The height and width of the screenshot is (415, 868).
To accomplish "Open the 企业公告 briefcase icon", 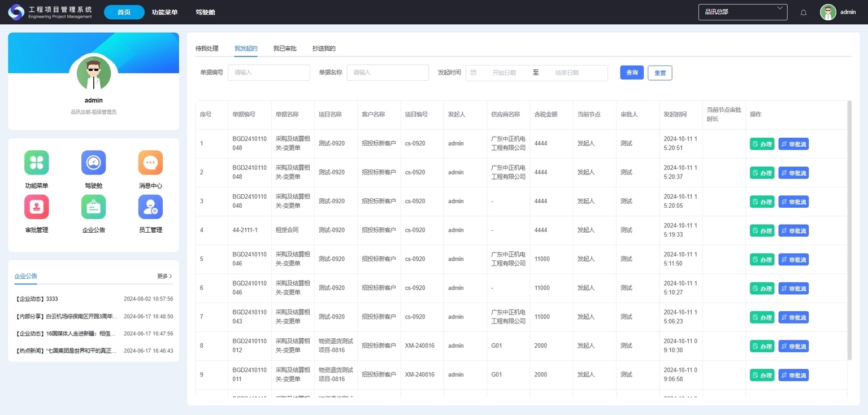I will 93,207.
